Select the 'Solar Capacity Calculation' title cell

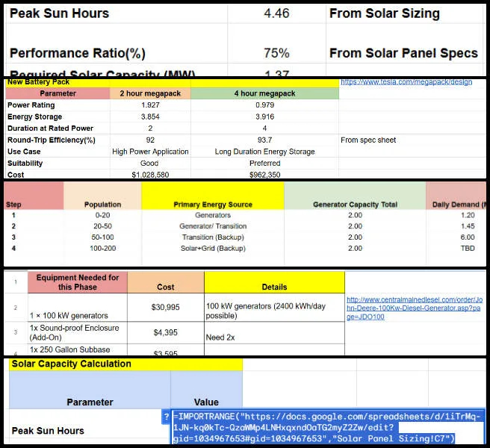pyautogui.click(x=125, y=364)
